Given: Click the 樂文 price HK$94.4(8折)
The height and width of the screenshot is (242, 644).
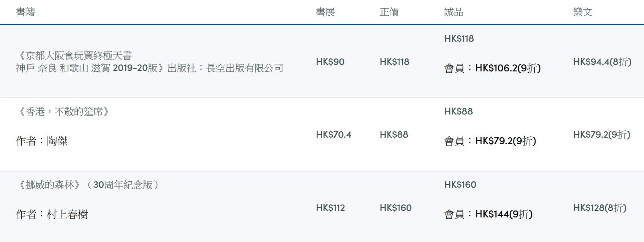Looking at the screenshot, I should coord(602,62).
